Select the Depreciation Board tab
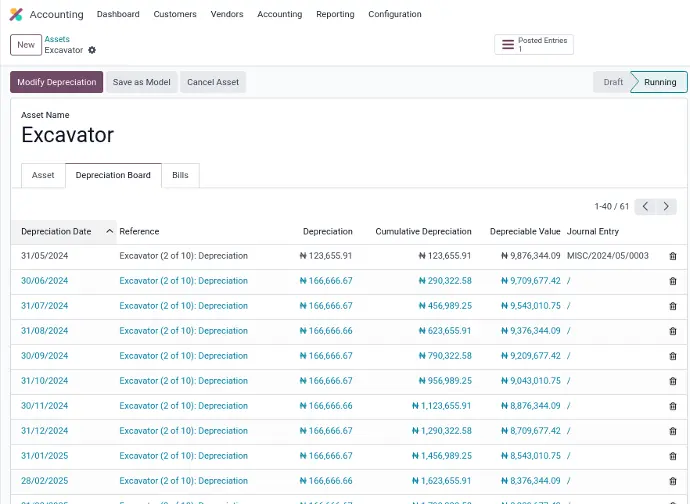This screenshot has height=504, width=690. pyautogui.click(x=113, y=175)
